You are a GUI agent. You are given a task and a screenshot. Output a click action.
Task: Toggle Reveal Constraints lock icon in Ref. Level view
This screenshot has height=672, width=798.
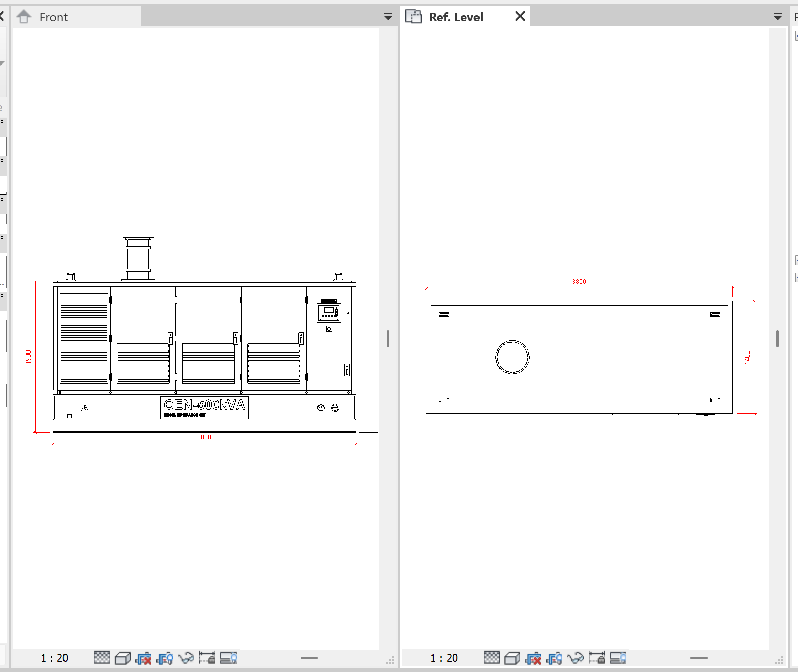point(597,658)
